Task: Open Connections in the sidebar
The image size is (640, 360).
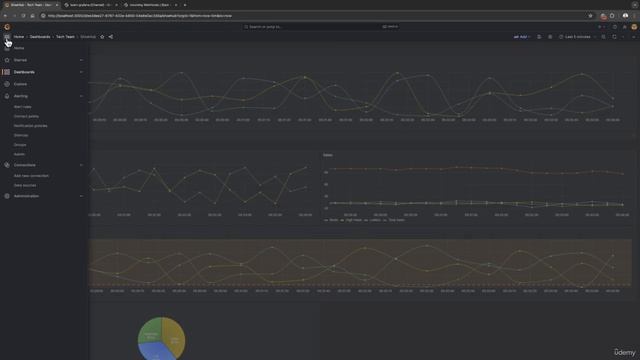Action: [x=24, y=165]
